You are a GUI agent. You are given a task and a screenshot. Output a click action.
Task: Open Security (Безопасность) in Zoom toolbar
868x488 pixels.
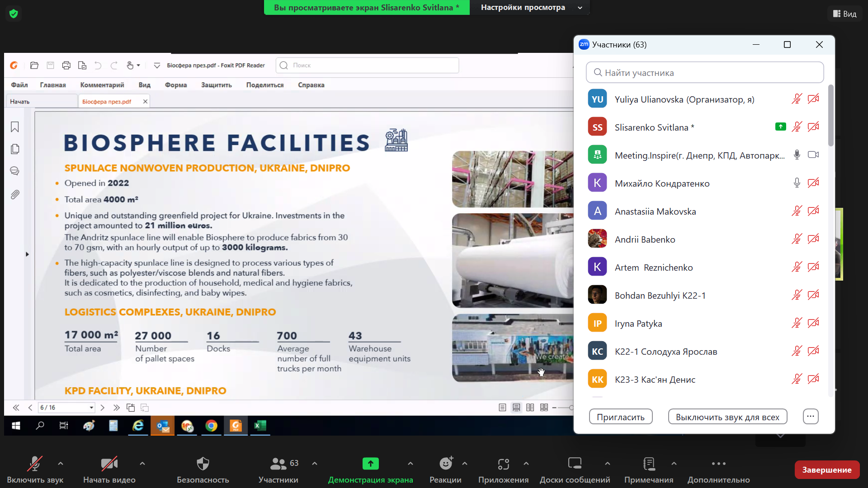click(x=203, y=470)
